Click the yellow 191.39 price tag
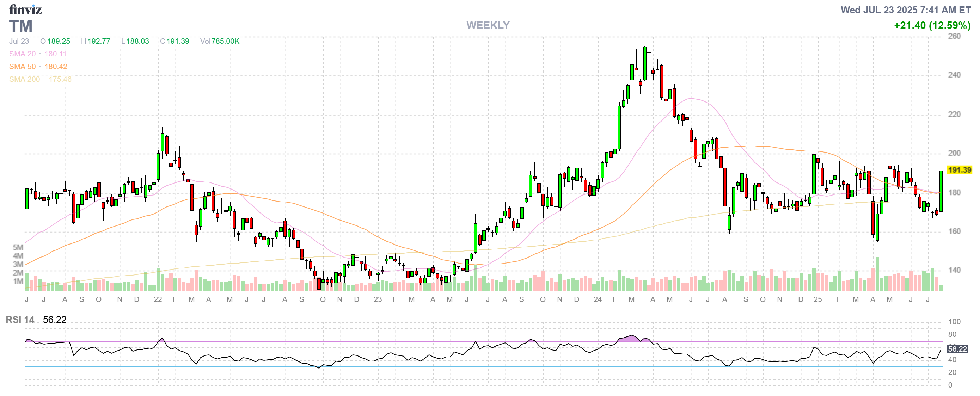This screenshot has height=396, width=980. coord(959,170)
